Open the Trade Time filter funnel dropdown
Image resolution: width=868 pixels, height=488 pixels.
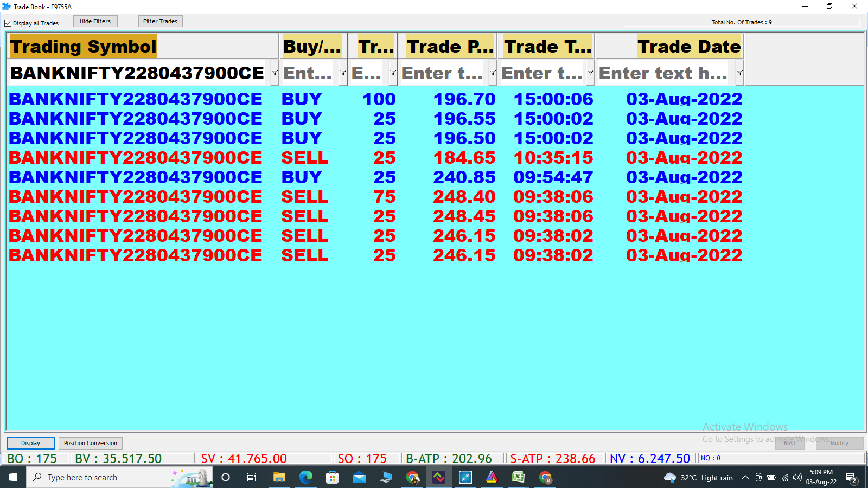tap(590, 73)
